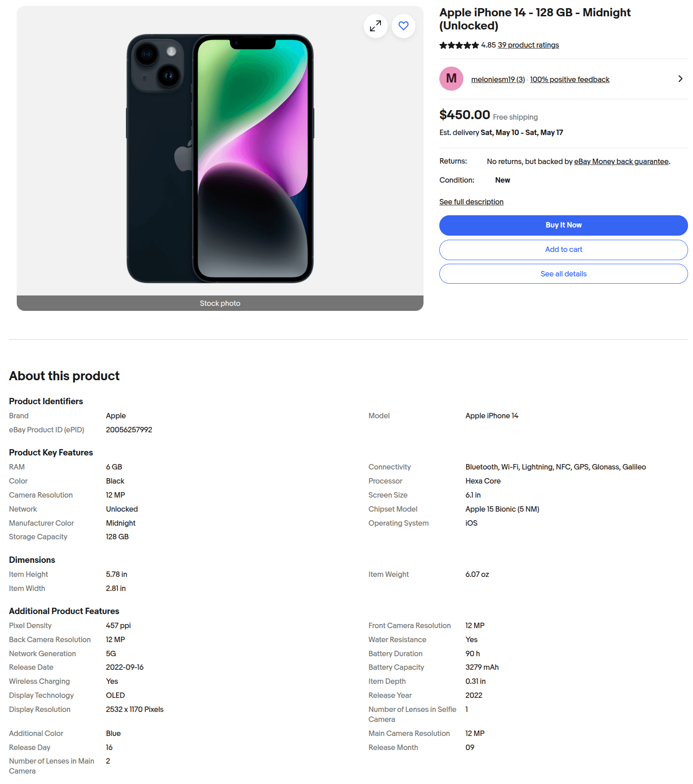This screenshot has height=784, width=693.
Task: Click the Stock photo caption bar
Action: [220, 303]
